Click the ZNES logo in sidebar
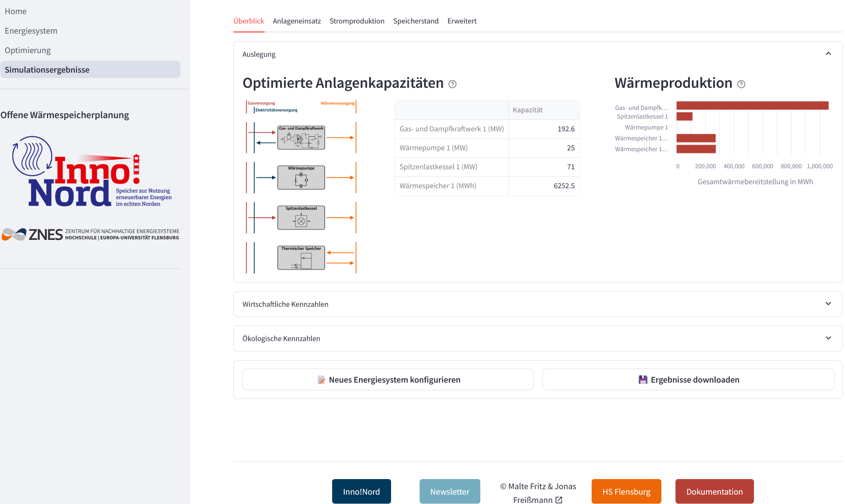Viewport: 845px width, 504px height. coord(90,234)
